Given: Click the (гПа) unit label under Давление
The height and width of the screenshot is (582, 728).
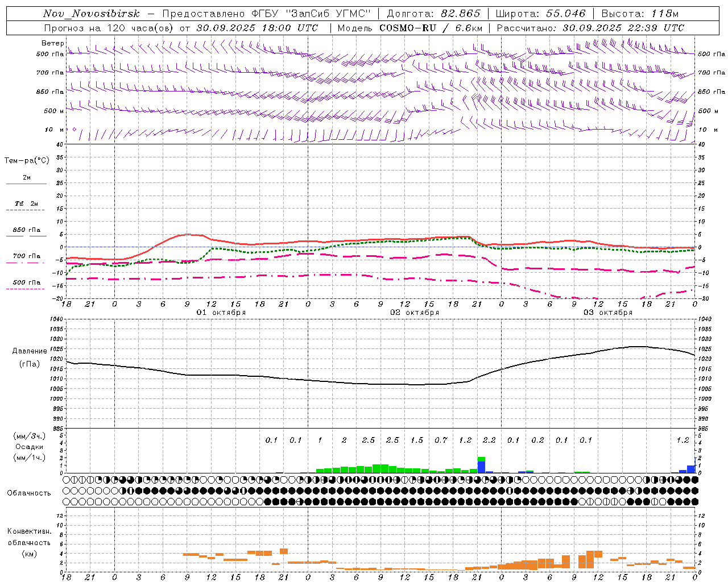Looking at the screenshot, I should [x=30, y=364].
